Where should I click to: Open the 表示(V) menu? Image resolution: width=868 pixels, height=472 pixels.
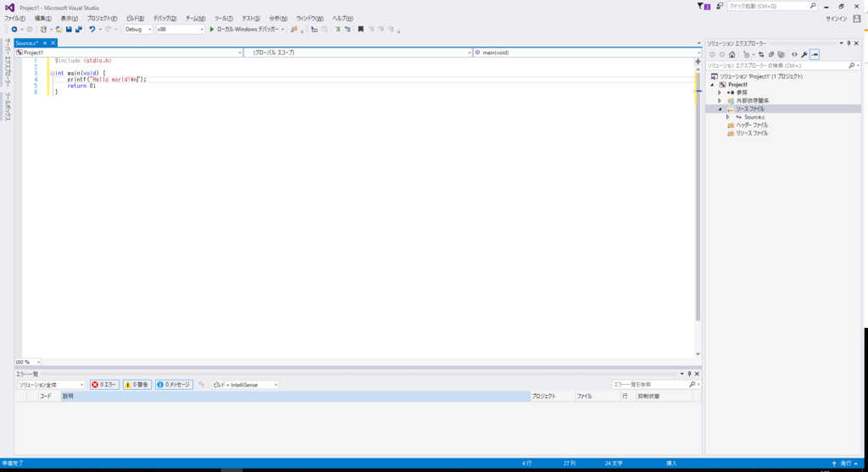(x=70, y=19)
